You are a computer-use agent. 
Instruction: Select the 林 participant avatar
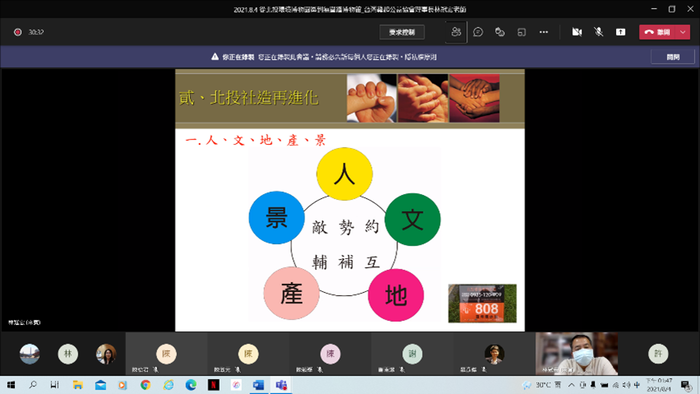(x=68, y=354)
